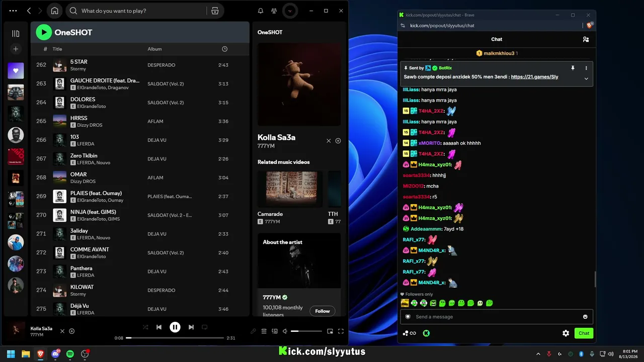Send message with the Chat button

(584, 333)
